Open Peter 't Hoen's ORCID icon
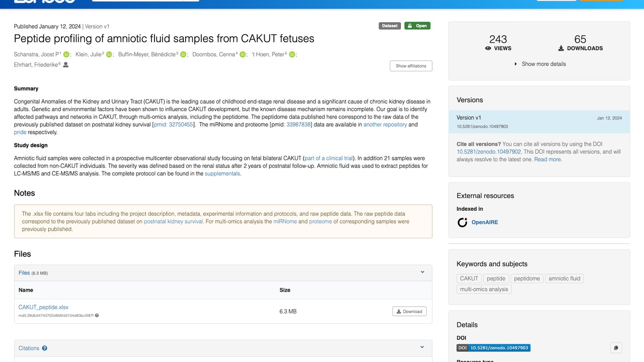The width and height of the screenshot is (644, 362). coord(292,54)
